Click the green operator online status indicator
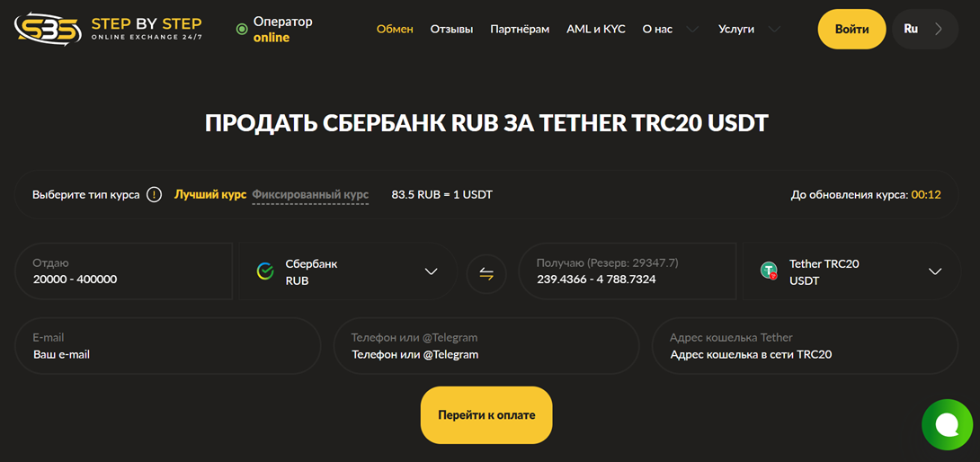This screenshot has height=462, width=980. pos(242,30)
